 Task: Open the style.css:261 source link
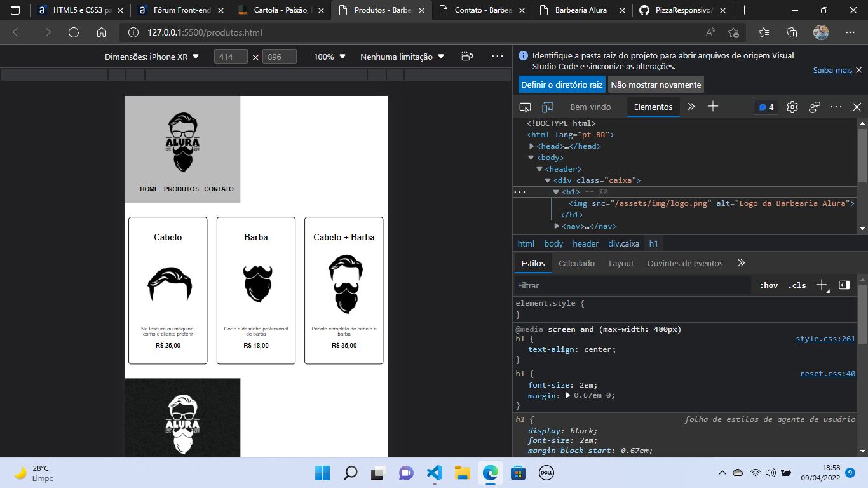pyautogui.click(x=825, y=339)
